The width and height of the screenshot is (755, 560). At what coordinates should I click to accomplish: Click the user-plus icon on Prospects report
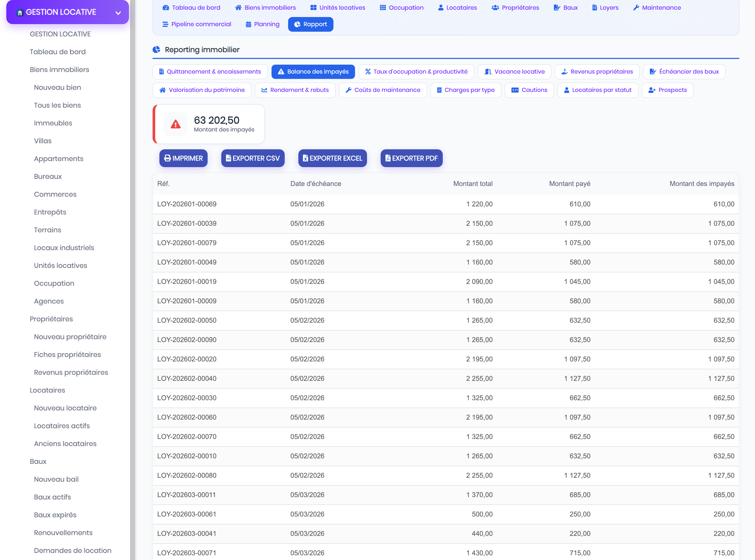(651, 90)
